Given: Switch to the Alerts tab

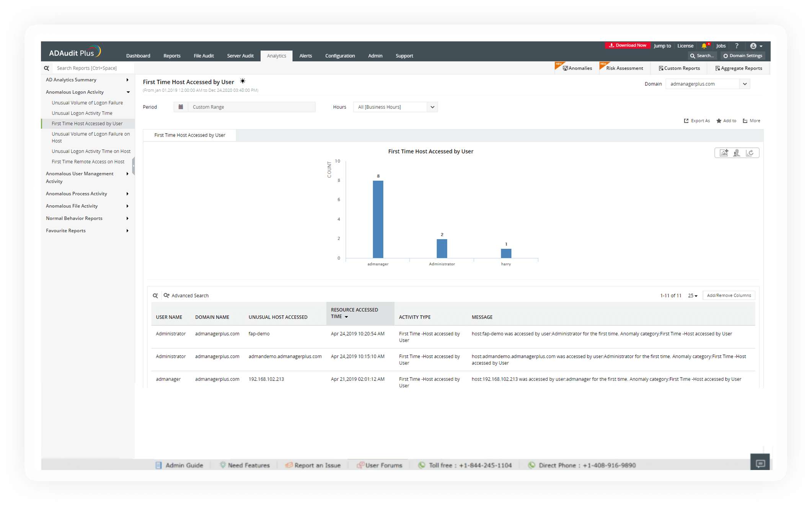Looking at the screenshot, I should click(x=305, y=55).
